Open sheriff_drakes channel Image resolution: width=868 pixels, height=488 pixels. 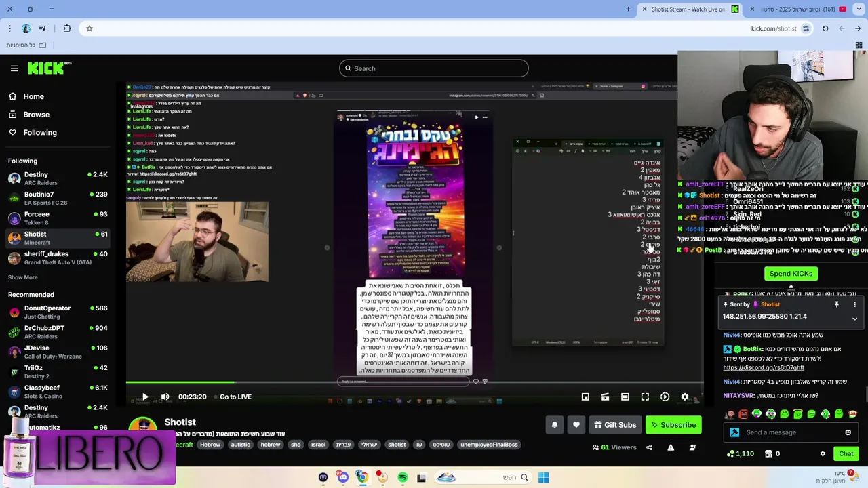point(58,258)
